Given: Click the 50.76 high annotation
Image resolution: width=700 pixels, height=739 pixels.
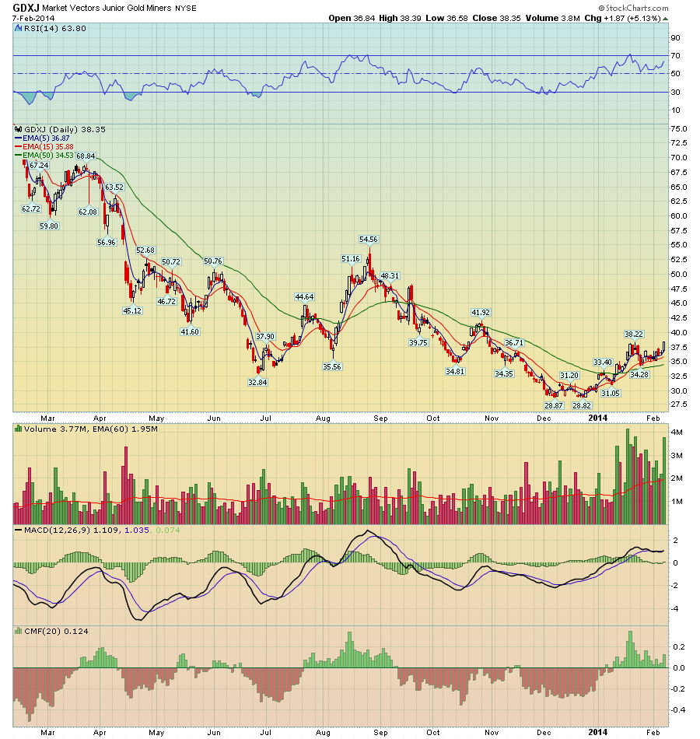Looking at the screenshot, I should [213, 261].
